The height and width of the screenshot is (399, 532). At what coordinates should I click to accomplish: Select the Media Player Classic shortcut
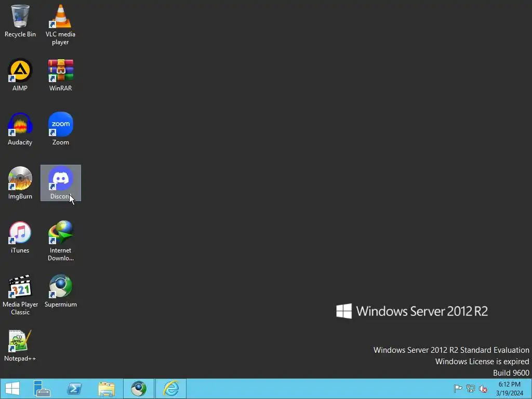coord(20,295)
